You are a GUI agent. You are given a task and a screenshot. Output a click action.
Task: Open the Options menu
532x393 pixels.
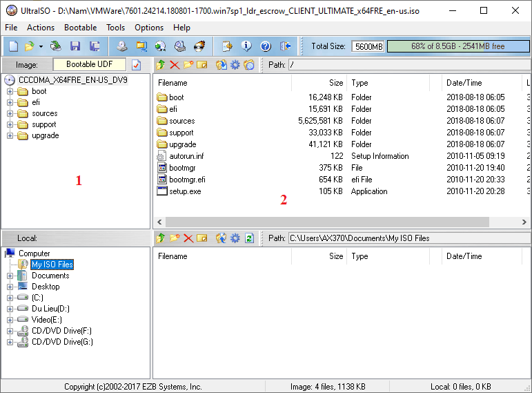(x=149, y=28)
